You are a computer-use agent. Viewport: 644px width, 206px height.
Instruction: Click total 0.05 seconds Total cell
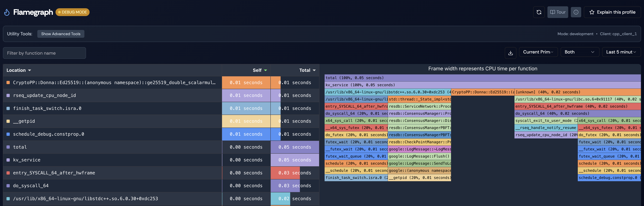295,147
